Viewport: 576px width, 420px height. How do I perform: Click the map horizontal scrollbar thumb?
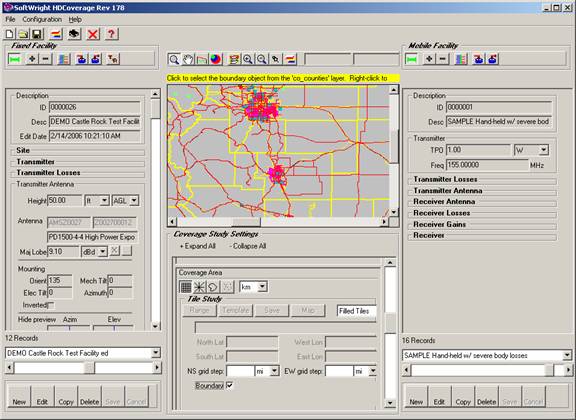coord(246,222)
